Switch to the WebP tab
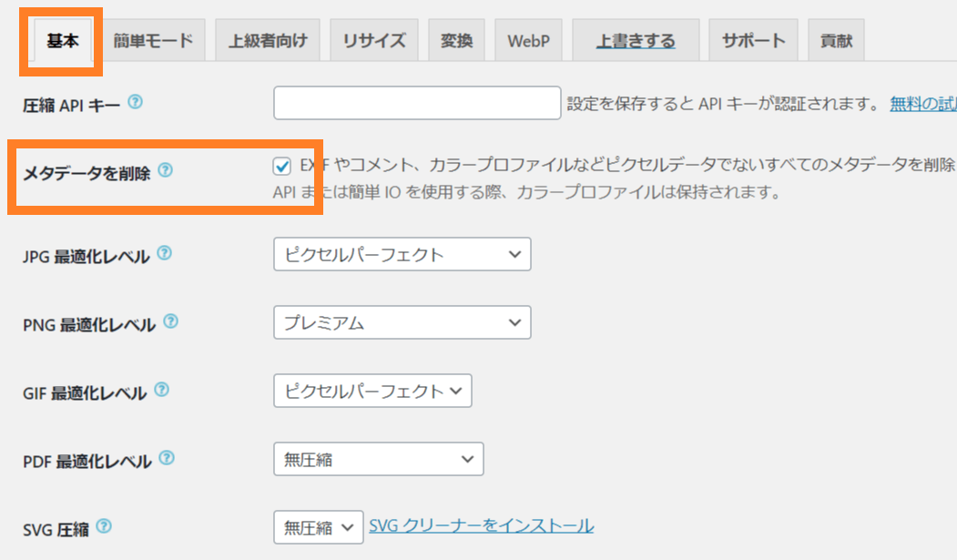The image size is (957, 560). (x=528, y=40)
